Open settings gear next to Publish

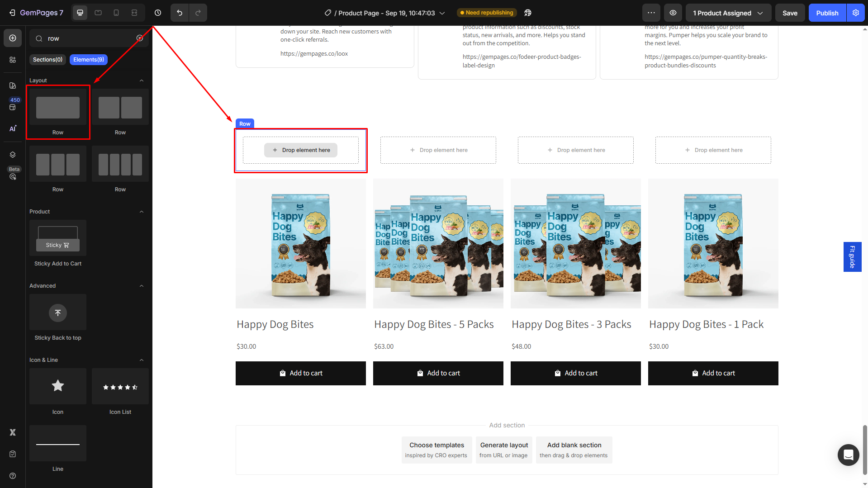click(855, 13)
